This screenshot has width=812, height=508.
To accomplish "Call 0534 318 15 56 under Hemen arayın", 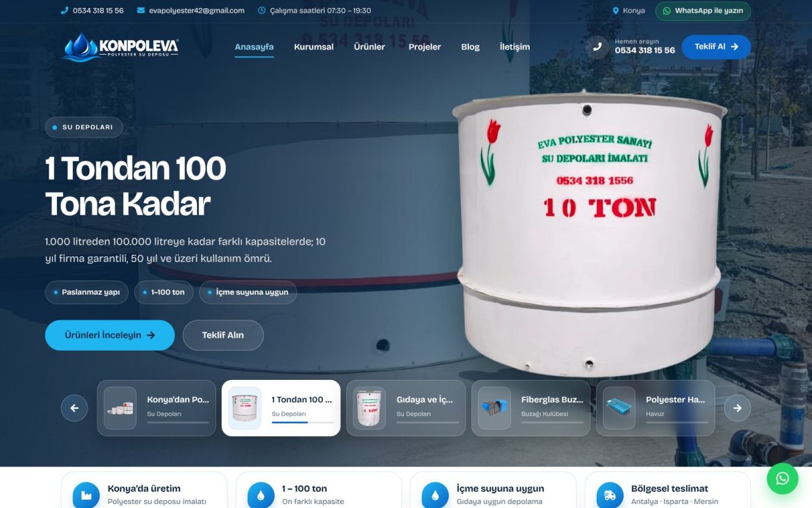I will coord(645,50).
